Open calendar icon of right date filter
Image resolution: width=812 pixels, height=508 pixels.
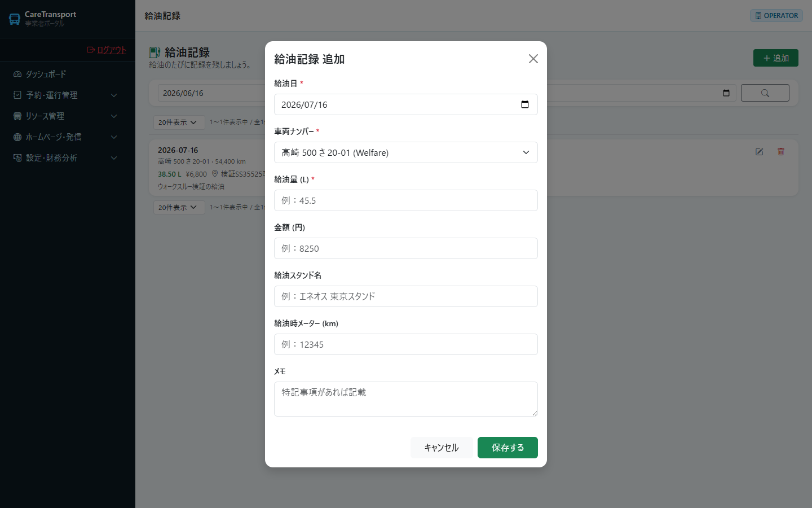click(726, 93)
